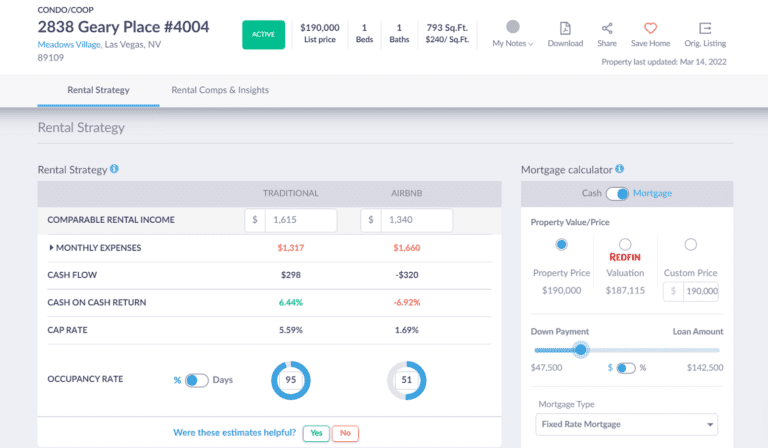Open the Mortgage Type dropdown
768x448 pixels.
(x=627, y=424)
